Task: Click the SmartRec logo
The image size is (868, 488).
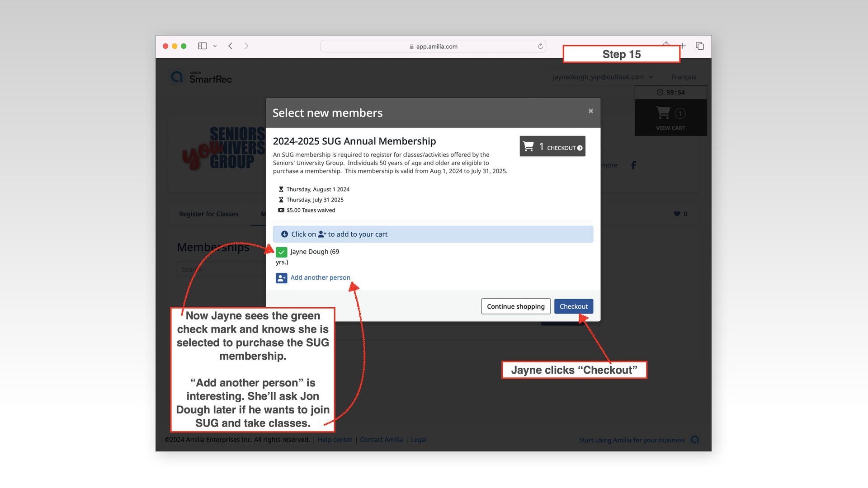Action: pyautogui.click(x=201, y=77)
